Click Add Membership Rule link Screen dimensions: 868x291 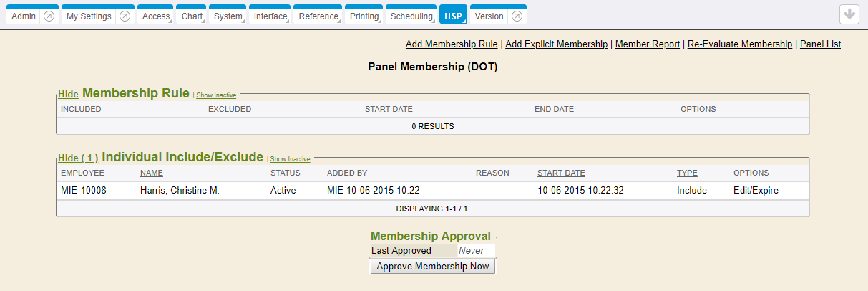pyautogui.click(x=452, y=44)
